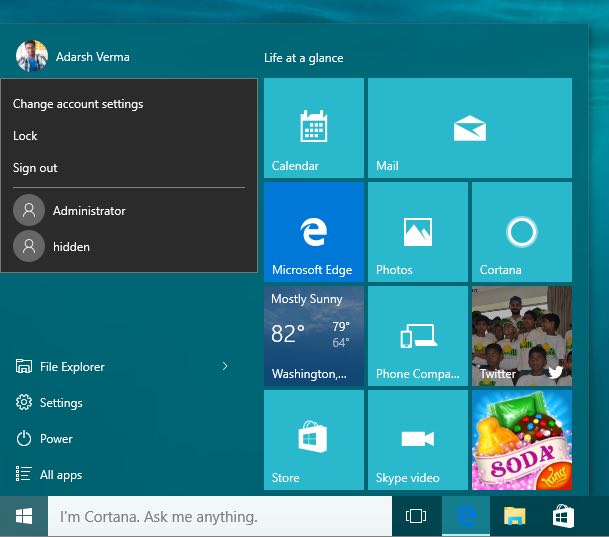
Task: Launch the Mail tile
Action: click(x=469, y=128)
